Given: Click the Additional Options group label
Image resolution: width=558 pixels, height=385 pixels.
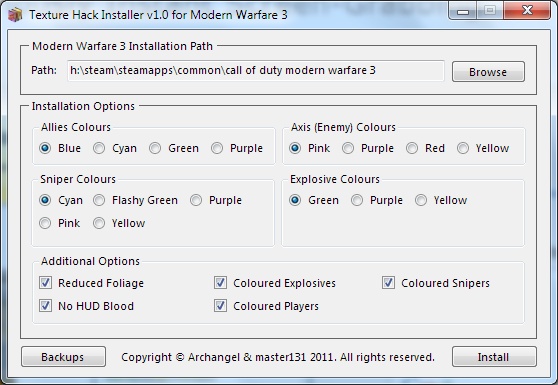Looking at the screenshot, I should (90, 261).
